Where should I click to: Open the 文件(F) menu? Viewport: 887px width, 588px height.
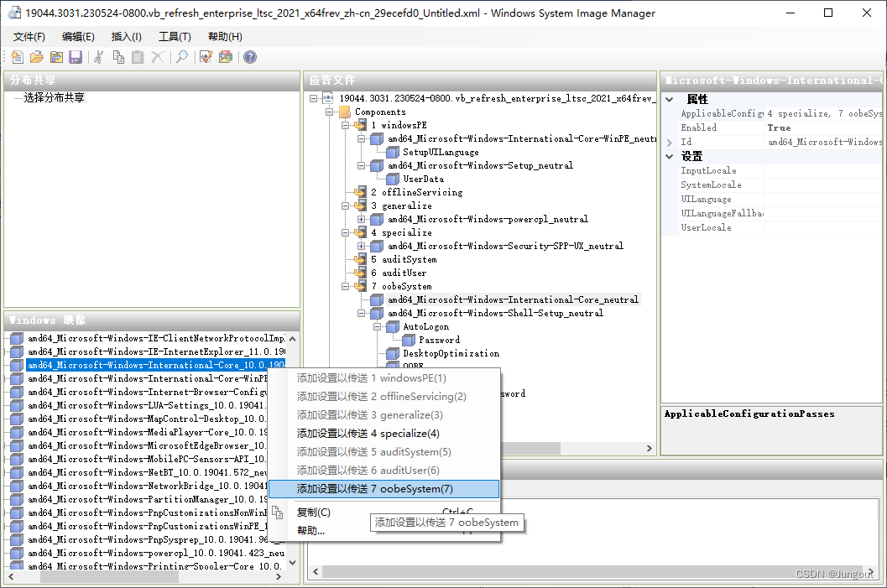tap(29, 37)
